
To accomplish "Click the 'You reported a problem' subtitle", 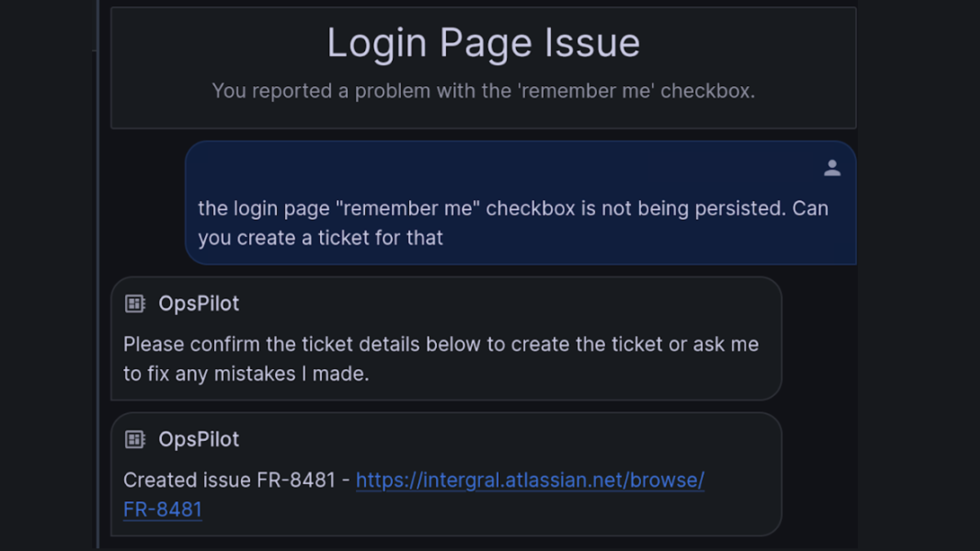I will [483, 91].
